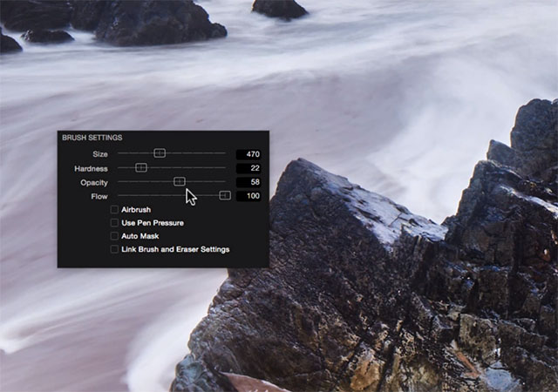Click the BRUSH SETTINGS panel title
Screen dimensions: 558x392
[x=92, y=138]
